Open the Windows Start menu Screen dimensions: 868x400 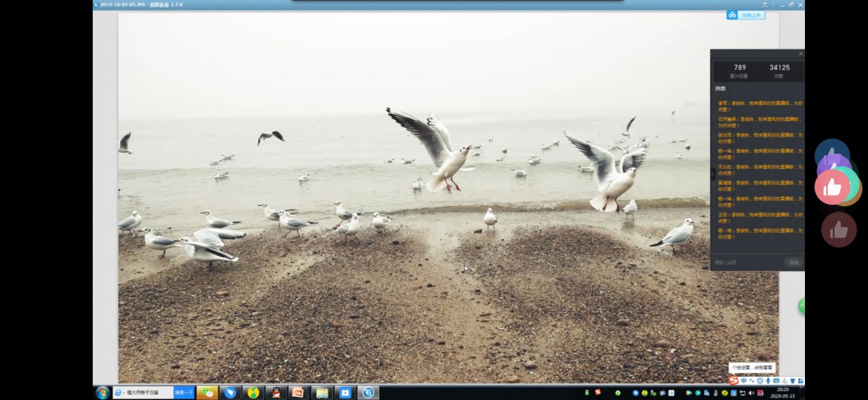102,393
